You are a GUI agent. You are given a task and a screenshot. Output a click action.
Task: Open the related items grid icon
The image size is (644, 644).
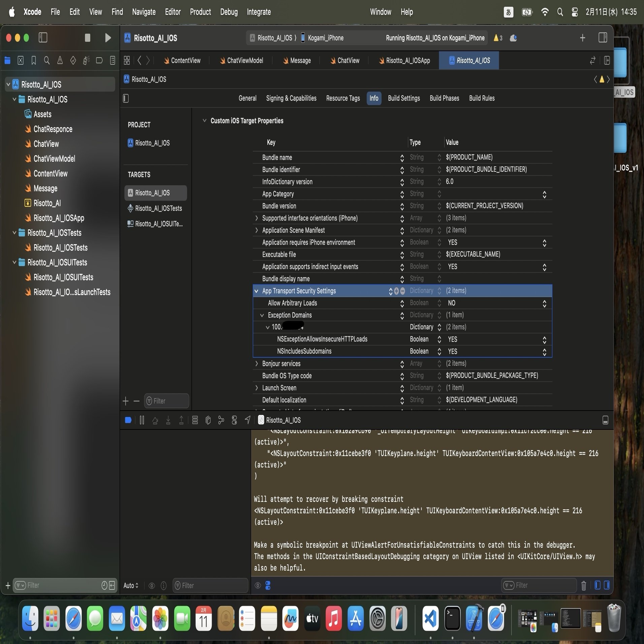coord(127,61)
